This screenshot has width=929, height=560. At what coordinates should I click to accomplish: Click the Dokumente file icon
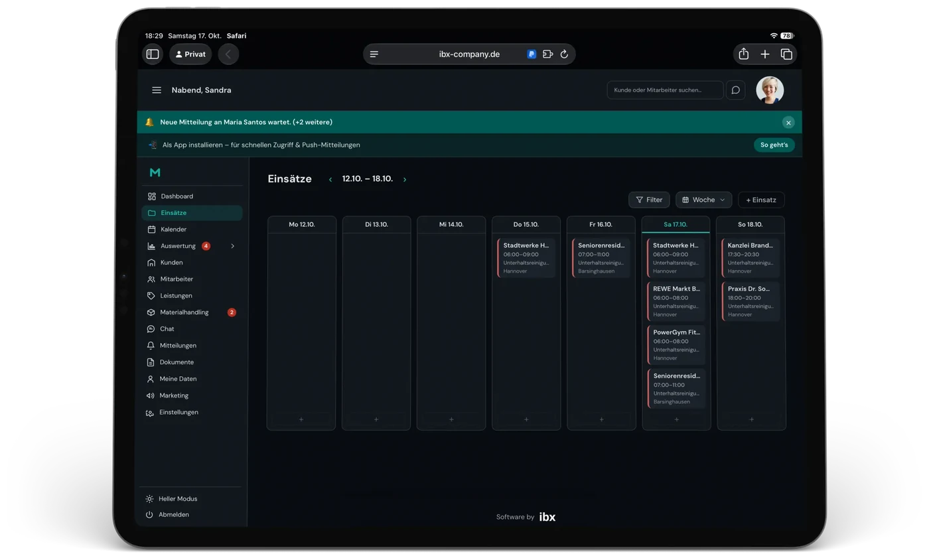click(151, 362)
